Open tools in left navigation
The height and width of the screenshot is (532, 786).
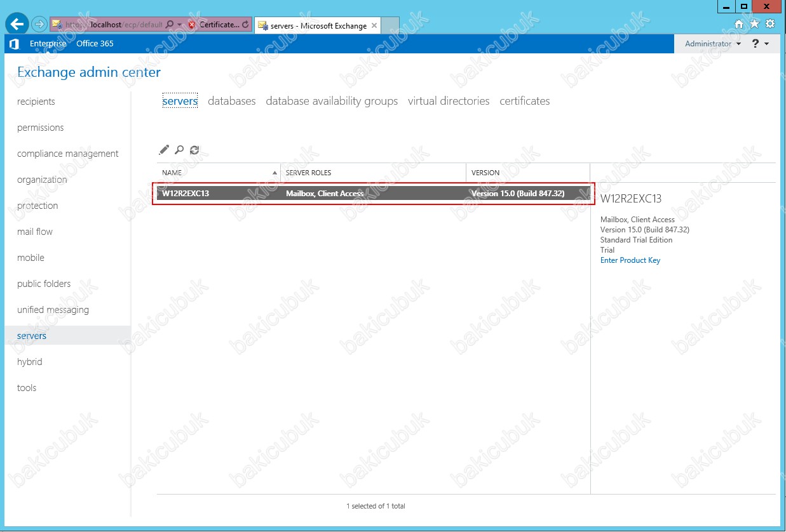click(x=27, y=388)
